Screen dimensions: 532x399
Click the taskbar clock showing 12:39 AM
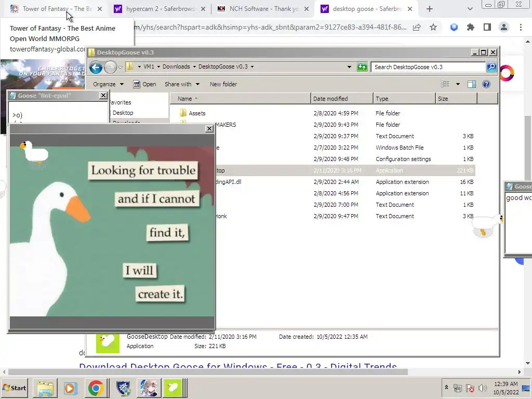click(x=506, y=388)
